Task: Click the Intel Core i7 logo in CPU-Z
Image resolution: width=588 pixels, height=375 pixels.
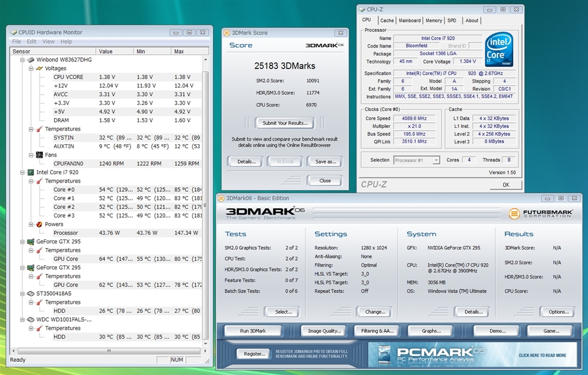Action: pos(499,50)
